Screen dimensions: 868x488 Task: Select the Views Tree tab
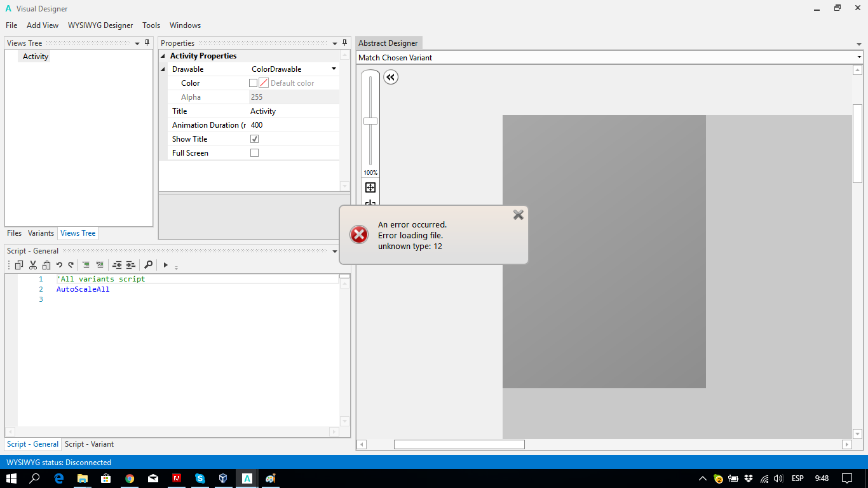[78, 233]
